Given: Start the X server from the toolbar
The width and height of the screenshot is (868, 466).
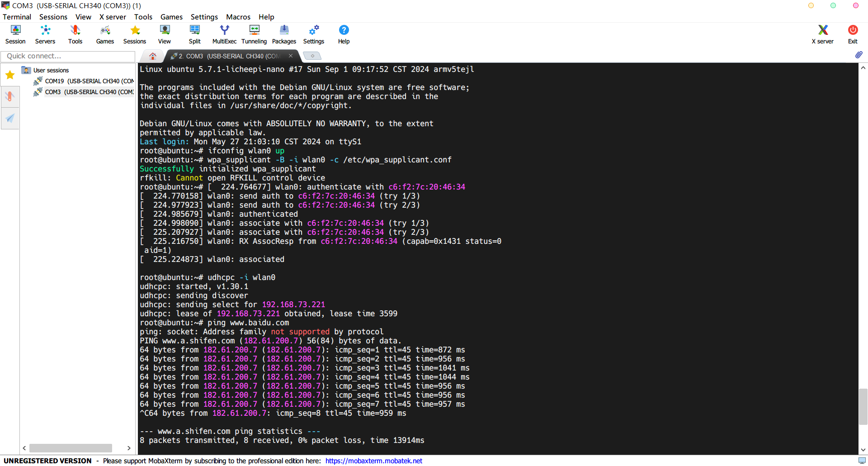Looking at the screenshot, I should 823,34.
